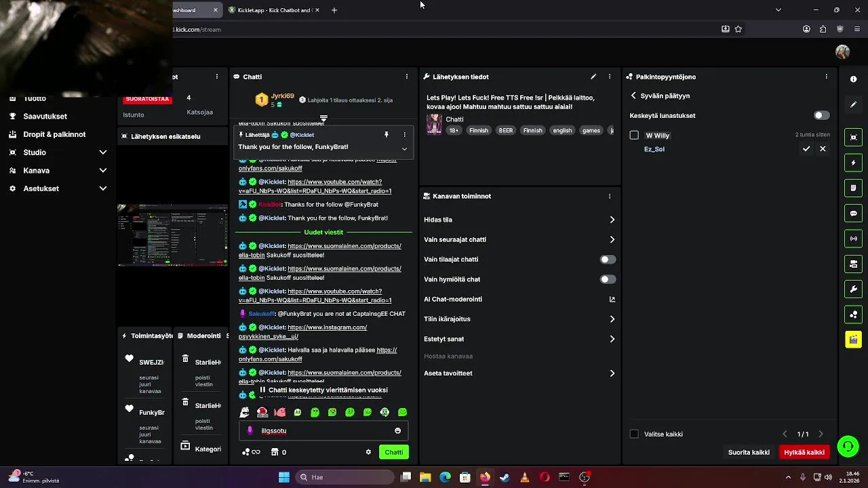Open chat settings gear icon
This screenshot has height=488, width=868.
click(x=368, y=452)
